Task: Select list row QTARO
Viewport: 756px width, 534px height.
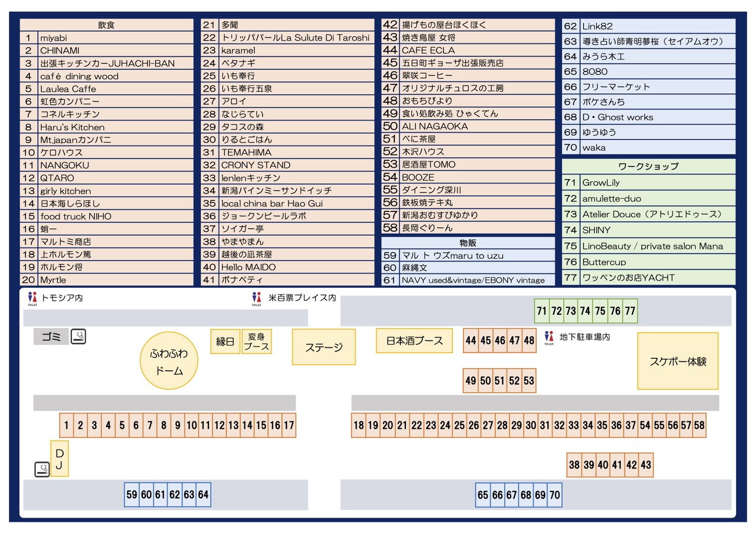Action: [x=106, y=178]
